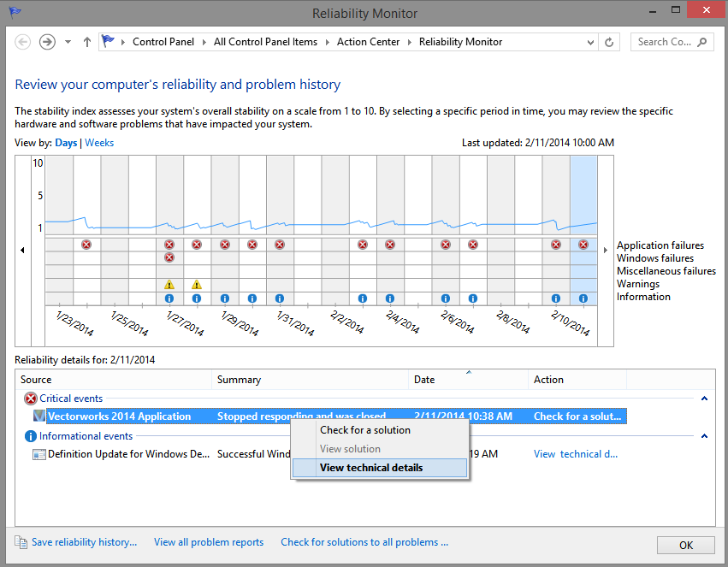Viewport: 728px width, 567px height.
Task: Open the address bar history dropdown
Action: click(590, 42)
